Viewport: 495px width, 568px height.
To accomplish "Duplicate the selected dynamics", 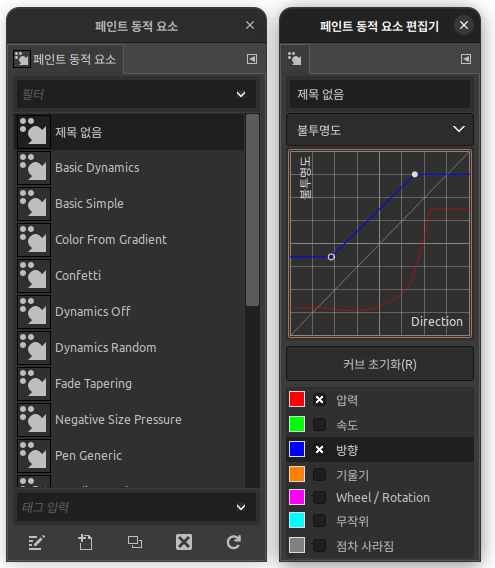I will coord(135,542).
